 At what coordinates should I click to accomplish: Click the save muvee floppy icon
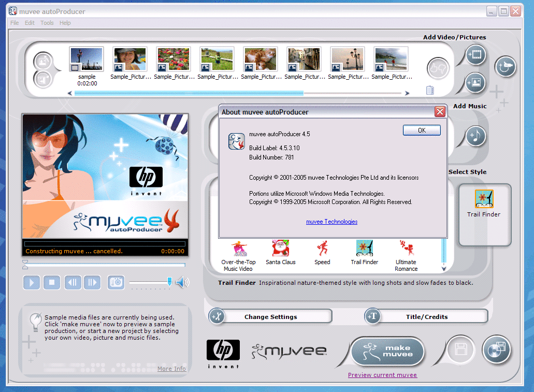[461, 350]
